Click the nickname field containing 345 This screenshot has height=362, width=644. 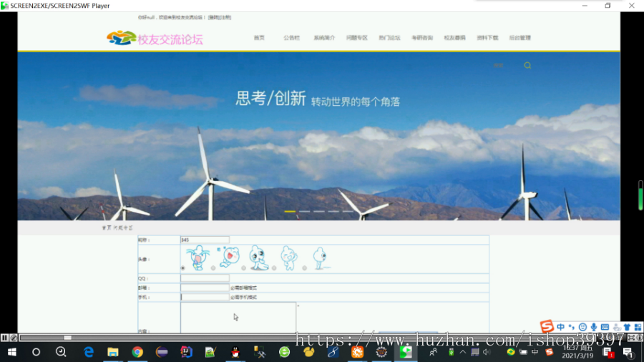tap(205, 240)
